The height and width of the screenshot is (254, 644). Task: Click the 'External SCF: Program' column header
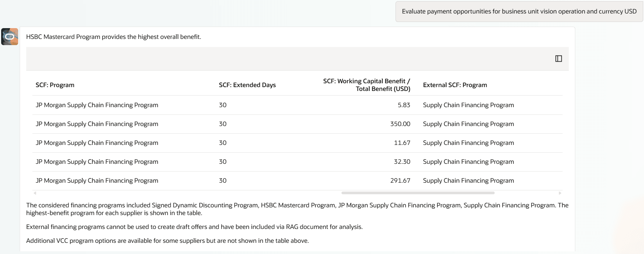pos(455,85)
